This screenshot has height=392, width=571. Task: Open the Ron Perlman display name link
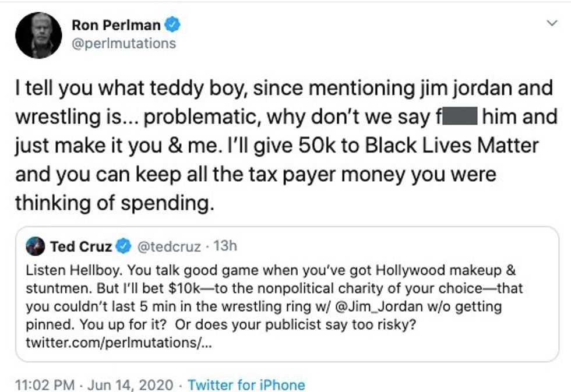[117, 25]
